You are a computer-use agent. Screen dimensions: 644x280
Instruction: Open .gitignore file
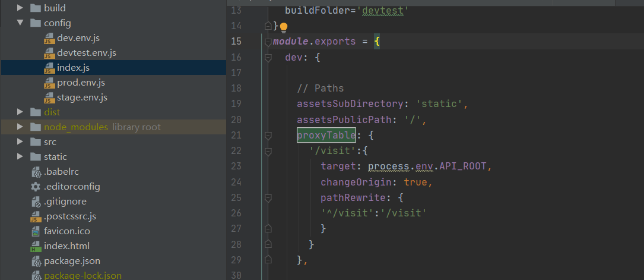(65, 201)
